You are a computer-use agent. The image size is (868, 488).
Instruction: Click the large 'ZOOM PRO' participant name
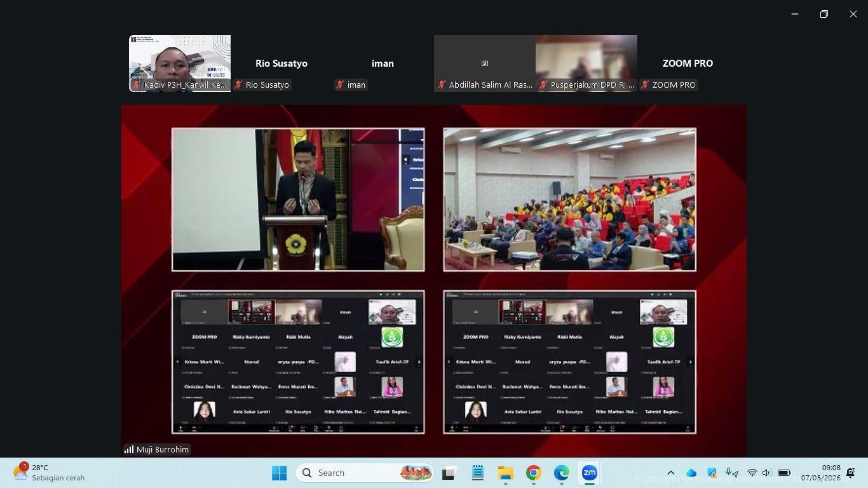pyautogui.click(x=688, y=64)
